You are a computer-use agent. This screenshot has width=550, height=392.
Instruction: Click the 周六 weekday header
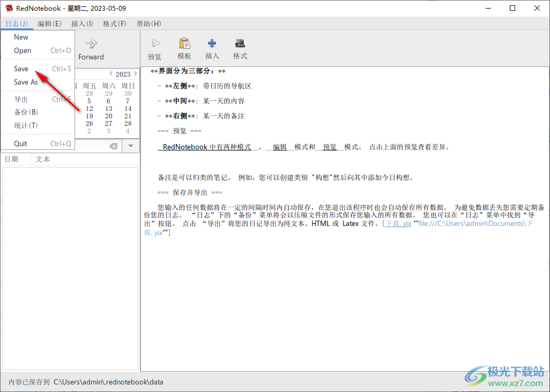(x=109, y=86)
